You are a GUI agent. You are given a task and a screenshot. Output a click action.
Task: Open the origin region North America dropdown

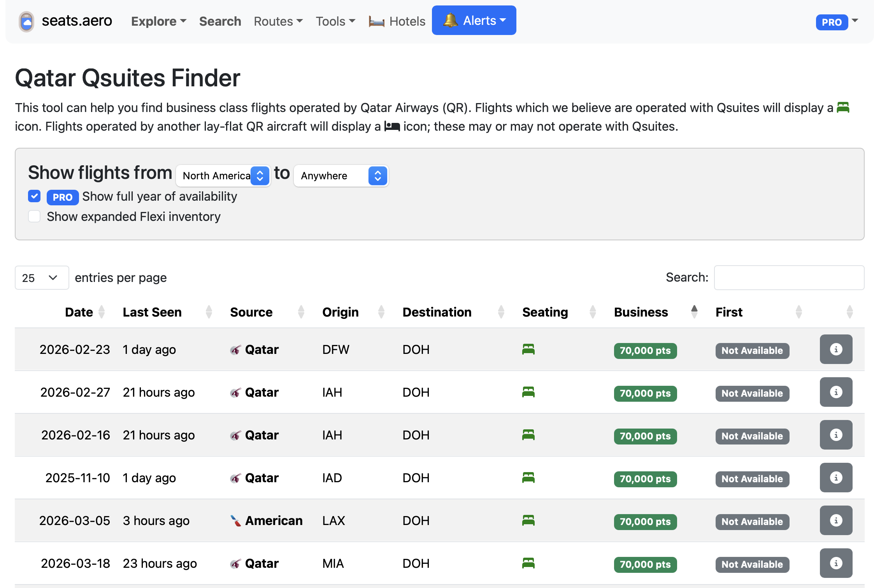223,176
